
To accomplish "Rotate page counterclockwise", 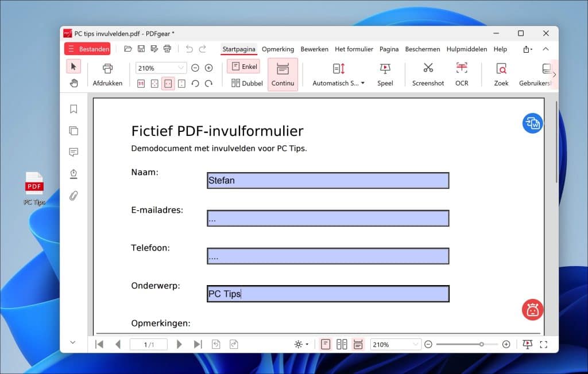I will click(x=195, y=84).
